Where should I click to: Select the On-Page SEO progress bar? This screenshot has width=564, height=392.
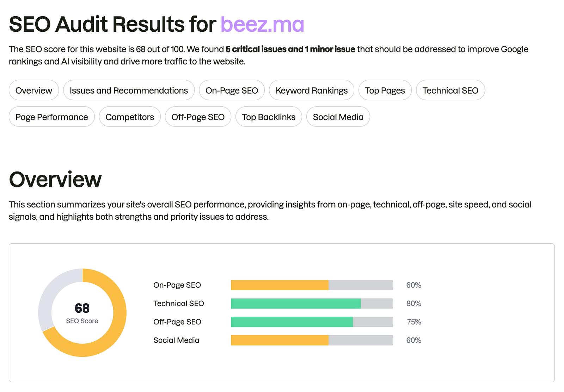[312, 285]
